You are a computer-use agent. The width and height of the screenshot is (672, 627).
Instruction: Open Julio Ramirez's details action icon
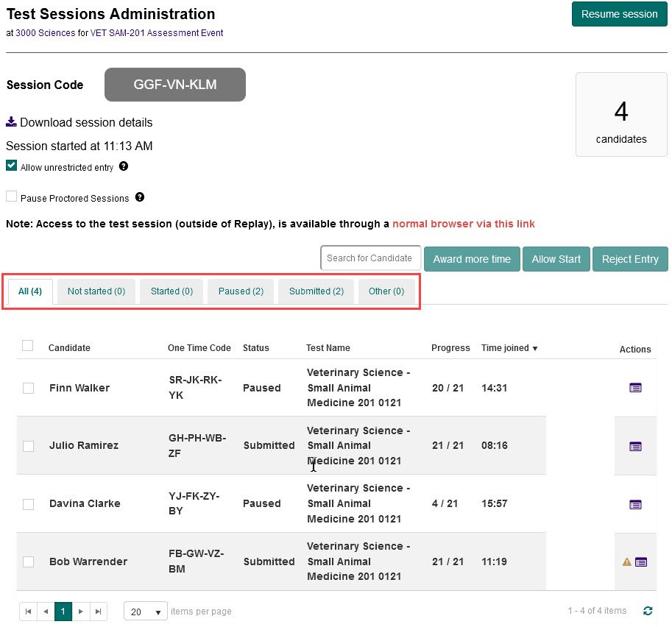pos(635,447)
